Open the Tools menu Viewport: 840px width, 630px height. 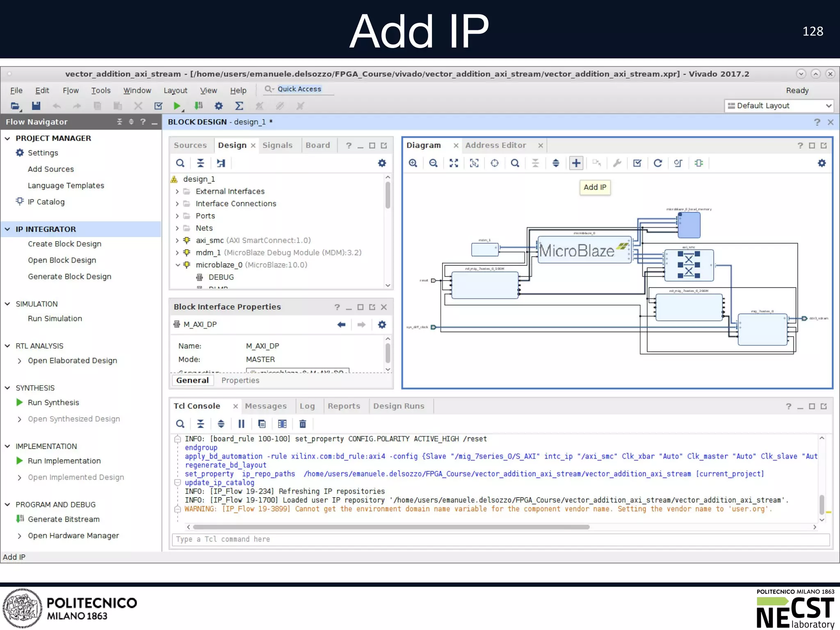tap(101, 90)
